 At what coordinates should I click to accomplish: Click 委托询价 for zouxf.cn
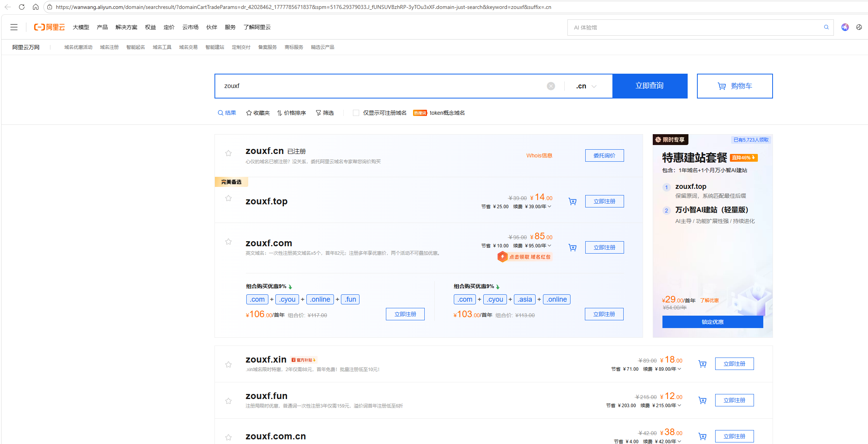605,155
